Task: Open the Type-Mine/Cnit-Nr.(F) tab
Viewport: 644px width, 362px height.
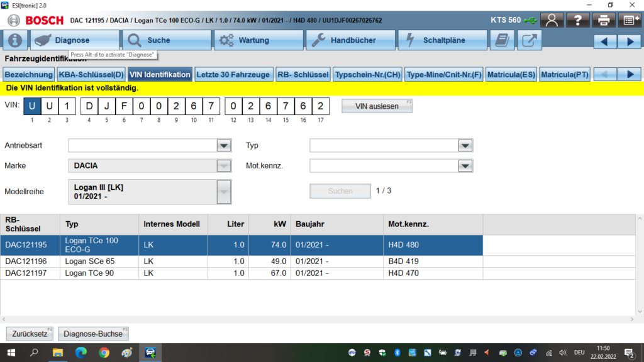Action: click(444, 75)
